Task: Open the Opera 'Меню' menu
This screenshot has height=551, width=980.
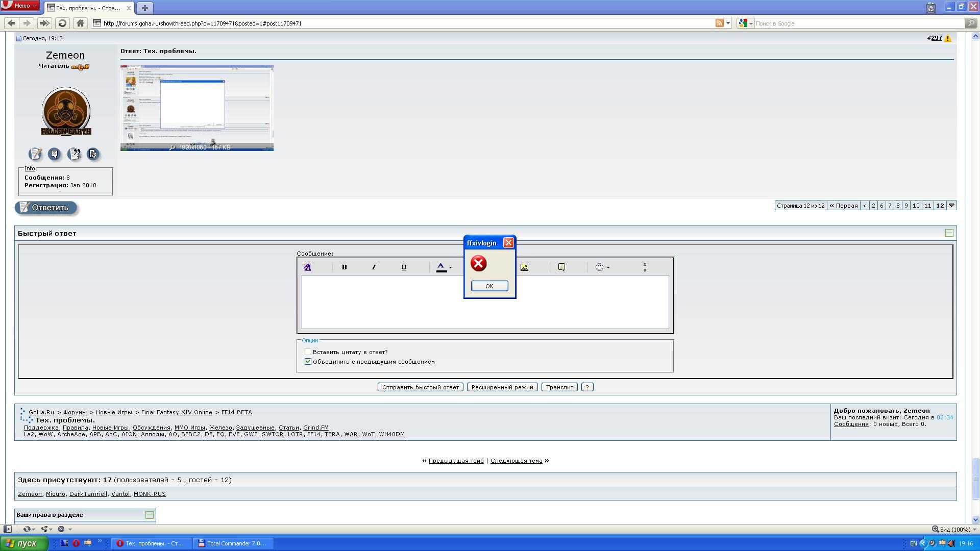Action: (x=20, y=6)
